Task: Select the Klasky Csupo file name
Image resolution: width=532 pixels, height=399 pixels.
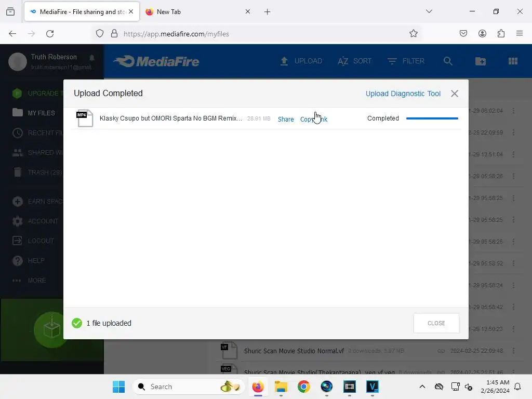Action: [170, 118]
